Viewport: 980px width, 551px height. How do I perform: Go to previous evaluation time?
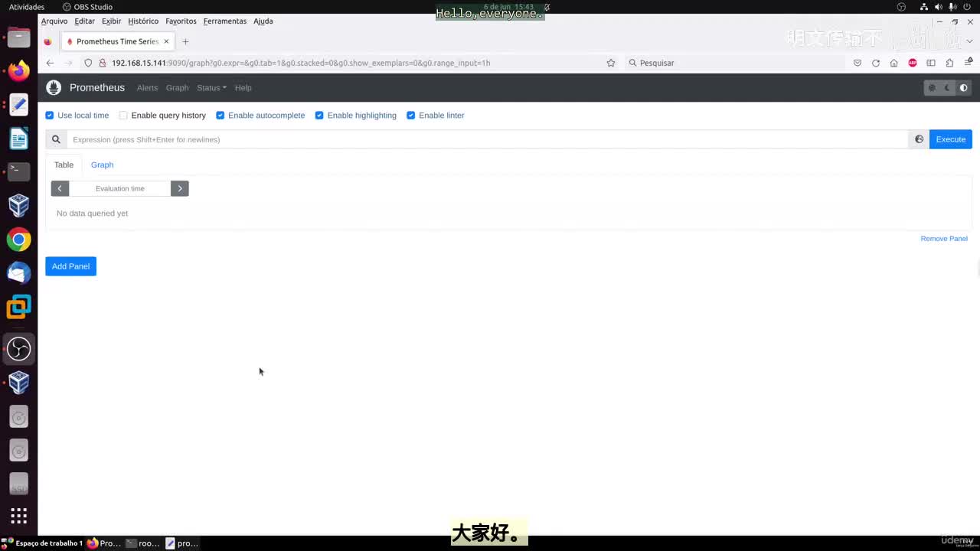[x=60, y=188]
